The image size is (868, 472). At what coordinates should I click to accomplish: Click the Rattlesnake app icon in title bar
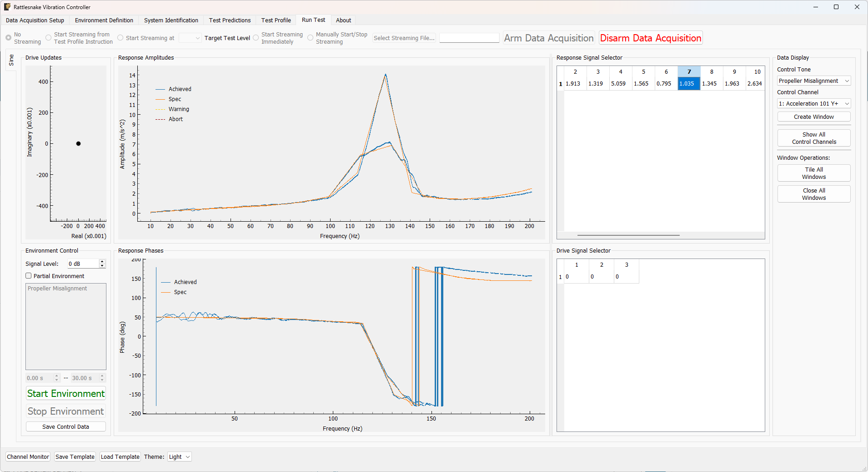(x=7, y=7)
